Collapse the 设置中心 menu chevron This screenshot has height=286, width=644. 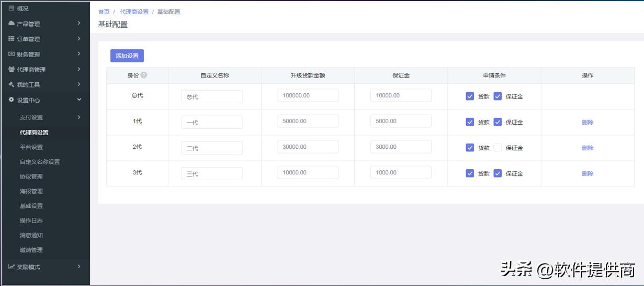(x=79, y=100)
